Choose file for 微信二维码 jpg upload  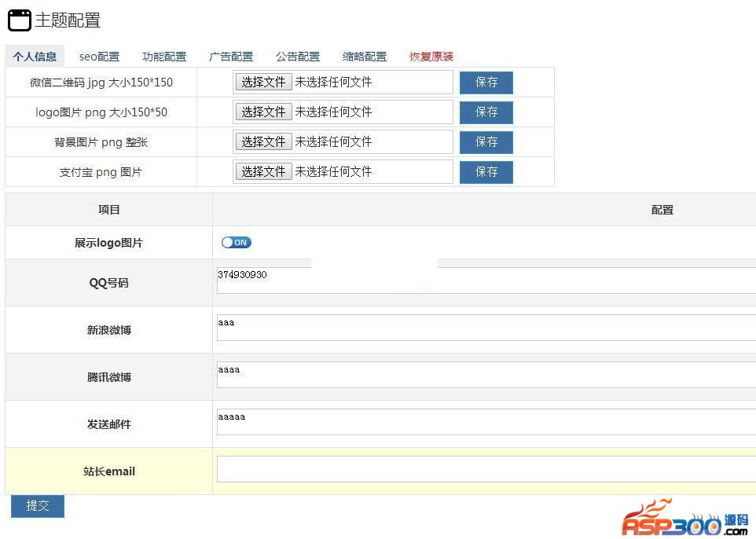click(263, 82)
